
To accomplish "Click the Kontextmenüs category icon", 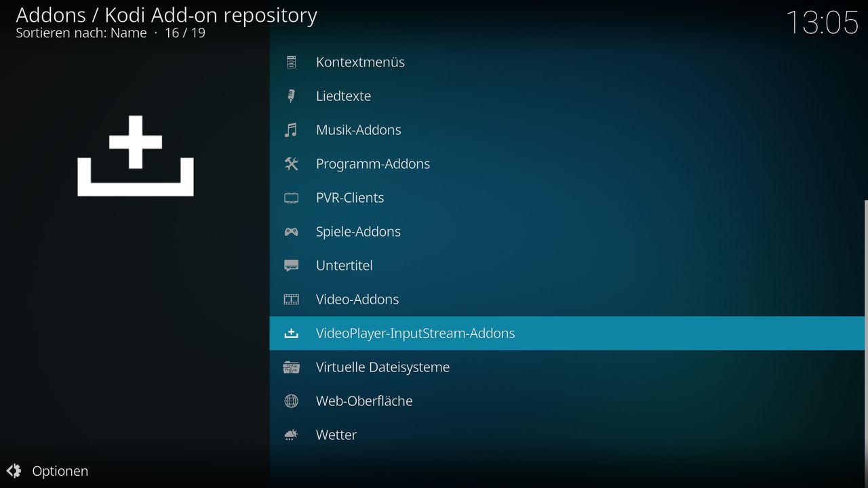I will 291,62.
